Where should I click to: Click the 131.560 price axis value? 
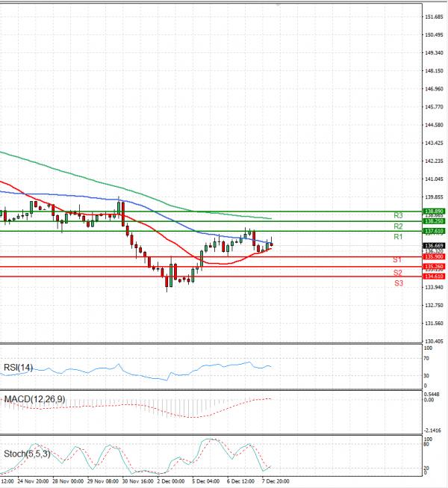[434, 324]
